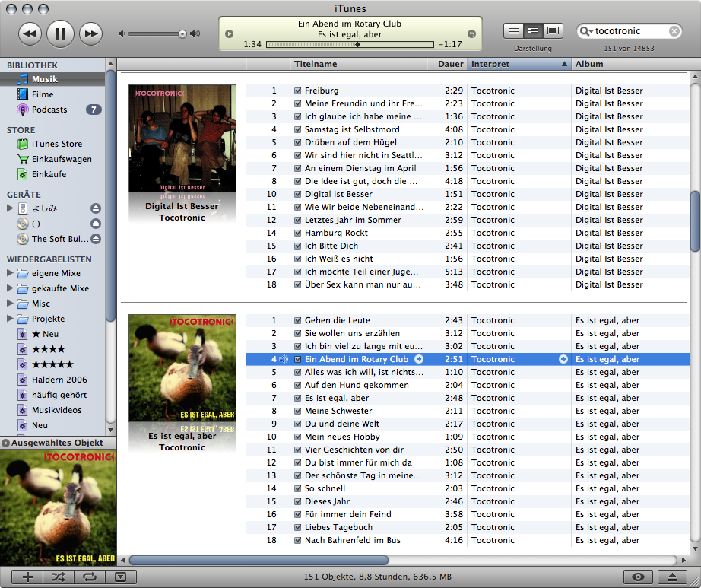Expand the Projekte playlist folder

(10, 319)
